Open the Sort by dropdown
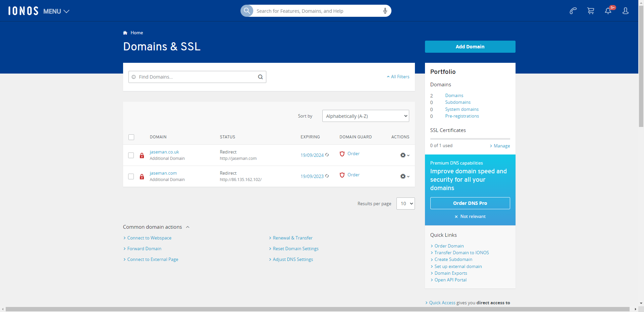The image size is (644, 312). pos(365,116)
